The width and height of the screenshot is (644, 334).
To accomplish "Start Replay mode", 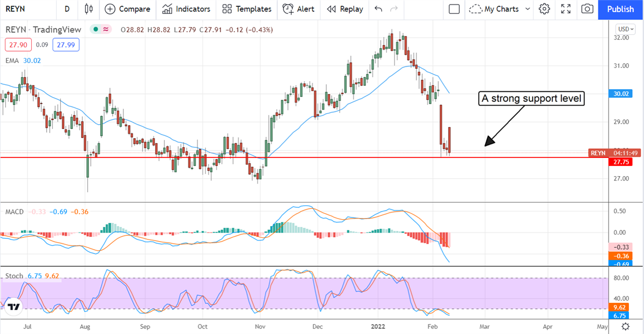I will pyautogui.click(x=345, y=9).
